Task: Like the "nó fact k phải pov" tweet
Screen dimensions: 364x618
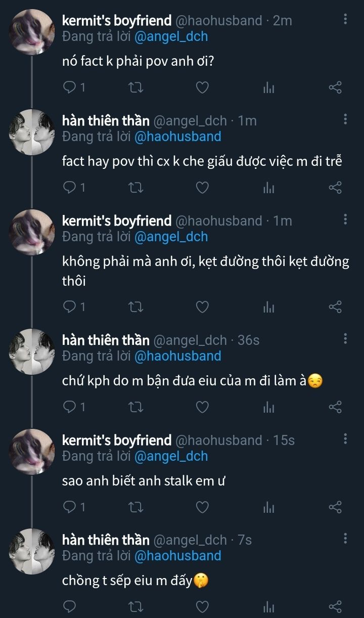Action: [x=202, y=87]
